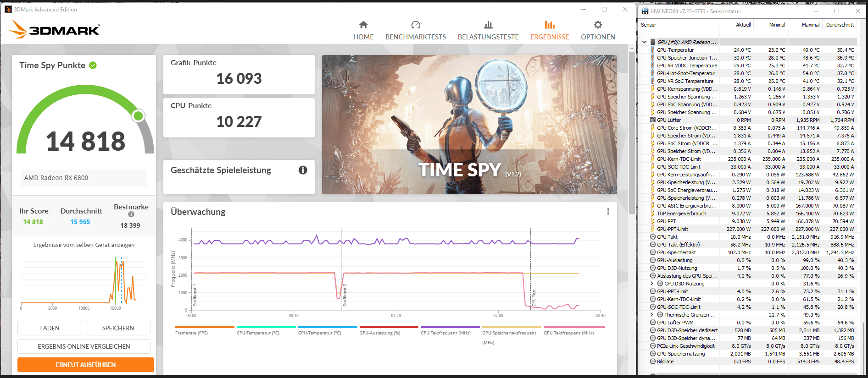Click the Grafiktest 2 marker in chart
The width and height of the screenshot is (868, 378).
pos(345,295)
